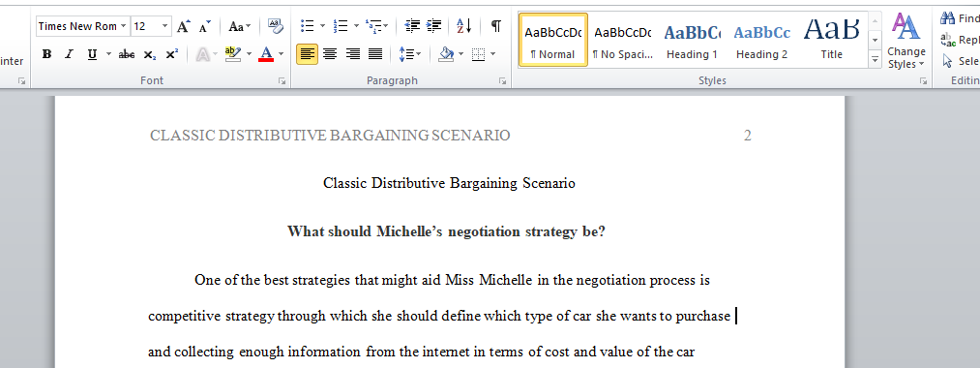This screenshot has height=368, width=980.
Task: Click heading 'What should Michelle's negotiation strategy be?'
Action: pyautogui.click(x=446, y=231)
